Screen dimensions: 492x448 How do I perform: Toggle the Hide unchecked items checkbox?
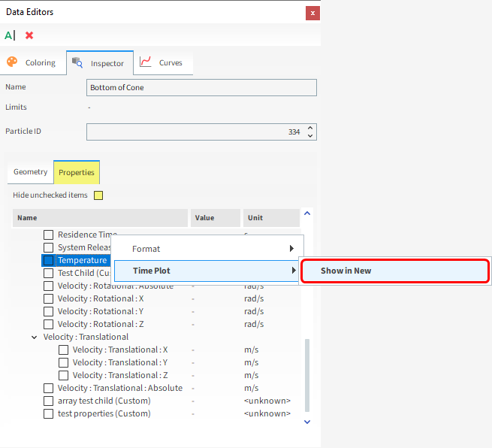[98, 195]
